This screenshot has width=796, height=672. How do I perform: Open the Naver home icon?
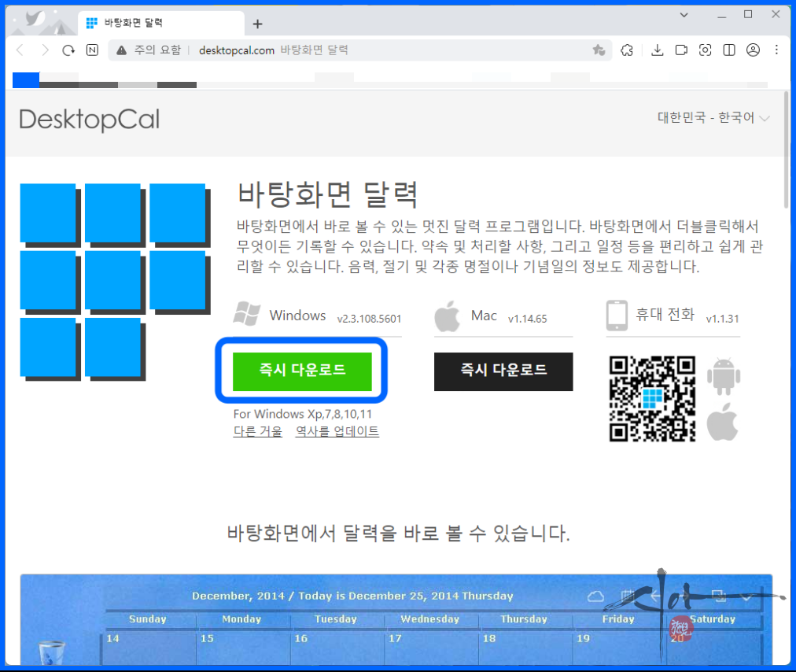click(x=92, y=50)
